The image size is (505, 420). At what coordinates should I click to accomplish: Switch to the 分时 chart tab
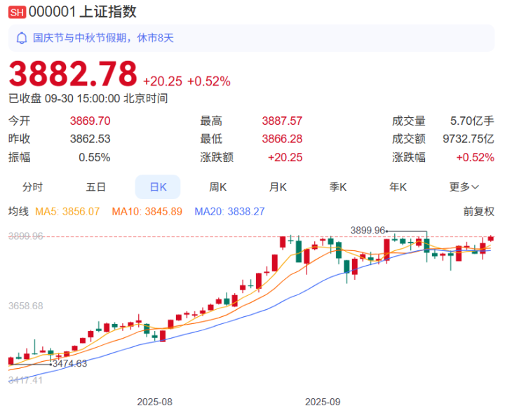(x=32, y=187)
